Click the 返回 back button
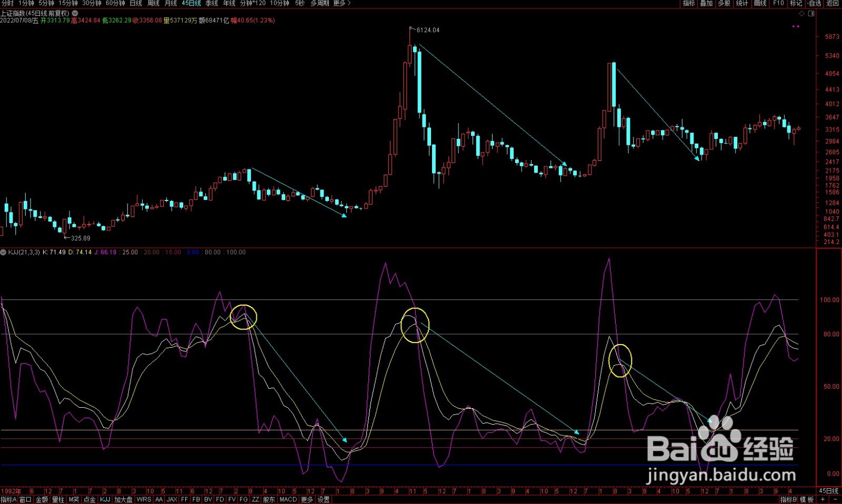 click(x=833, y=3)
